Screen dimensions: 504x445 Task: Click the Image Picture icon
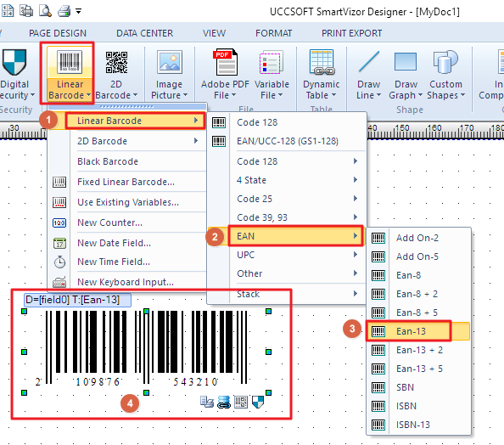click(170, 62)
